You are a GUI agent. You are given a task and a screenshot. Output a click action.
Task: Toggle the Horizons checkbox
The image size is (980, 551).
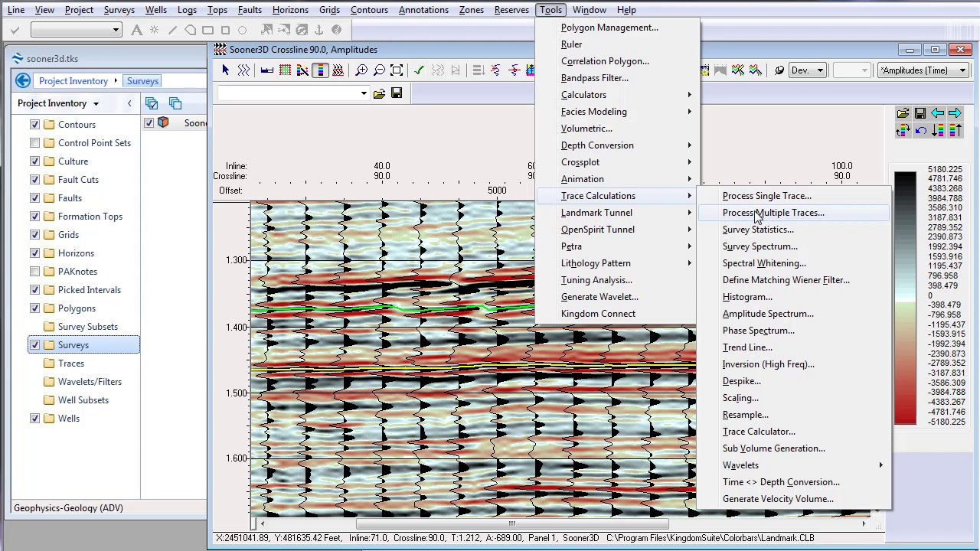coord(34,253)
